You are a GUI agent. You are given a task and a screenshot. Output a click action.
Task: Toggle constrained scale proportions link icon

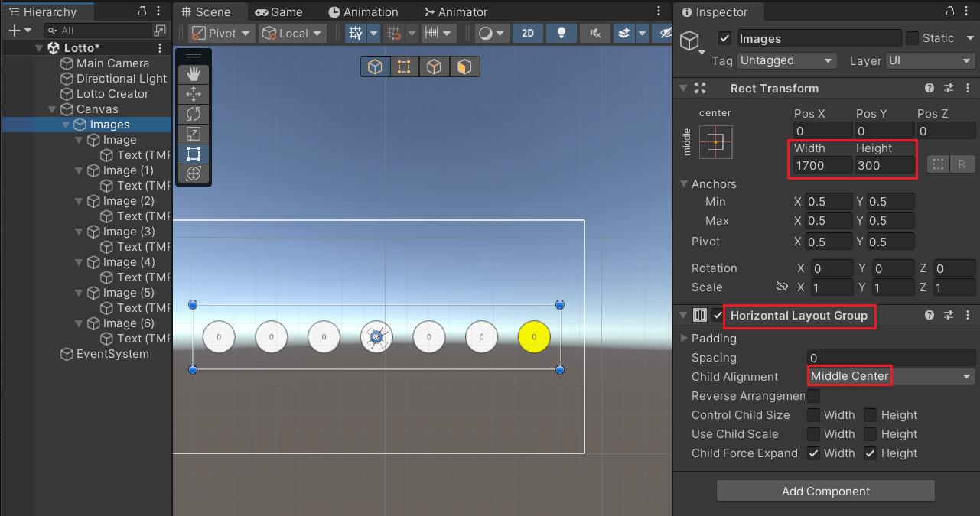(x=782, y=287)
